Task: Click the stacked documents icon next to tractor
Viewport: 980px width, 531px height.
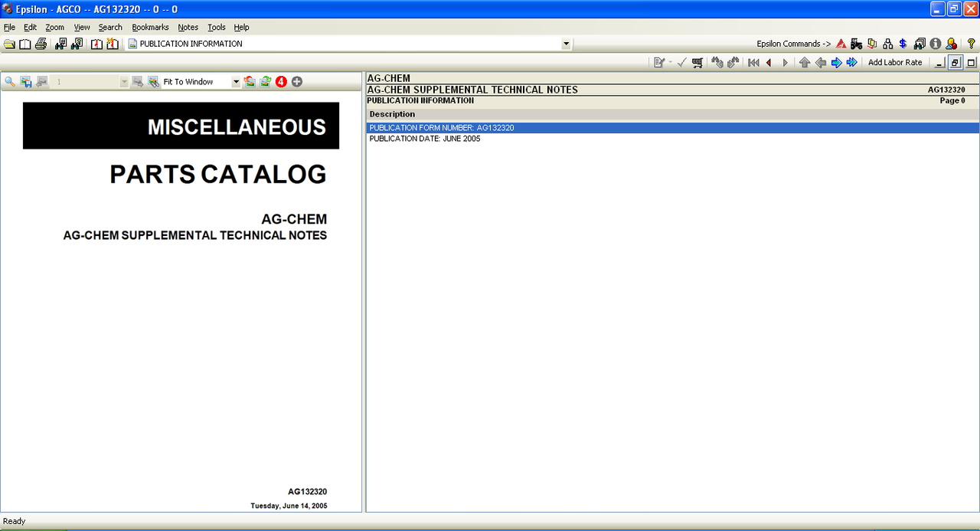Action: click(x=872, y=44)
